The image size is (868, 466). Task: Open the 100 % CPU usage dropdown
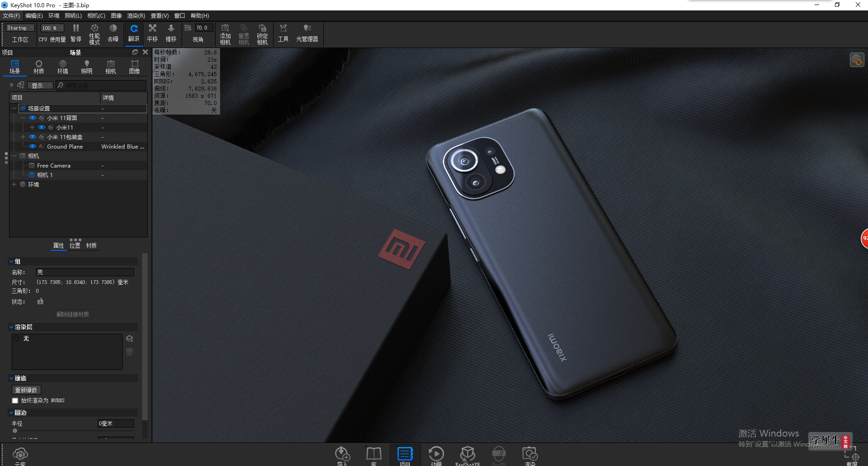(x=53, y=28)
